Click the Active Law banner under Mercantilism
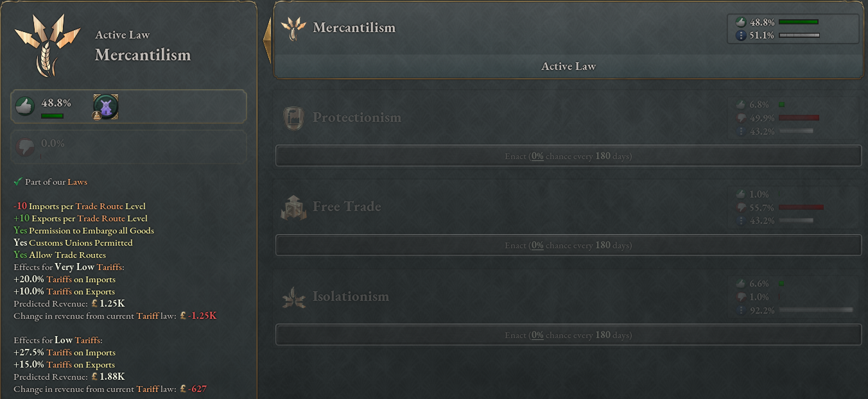868x399 pixels. tap(568, 65)
